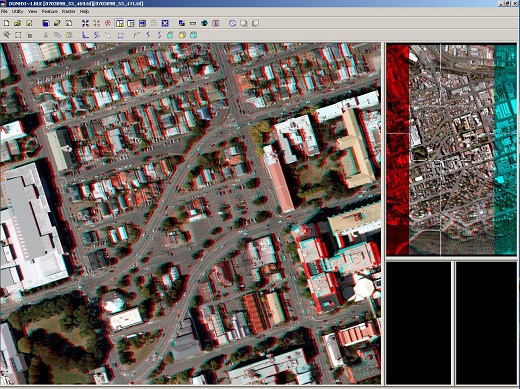The width and height of the screenshot is (520, 389).
Task: Click the scissors cut icon
Action: coord(46,35)
